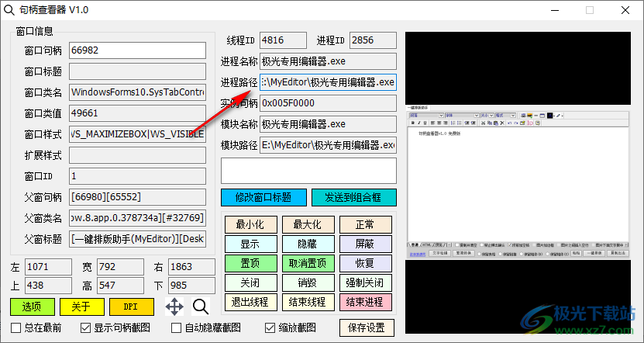
Task: Click the 模块名称 field
Action: (328, 124)
